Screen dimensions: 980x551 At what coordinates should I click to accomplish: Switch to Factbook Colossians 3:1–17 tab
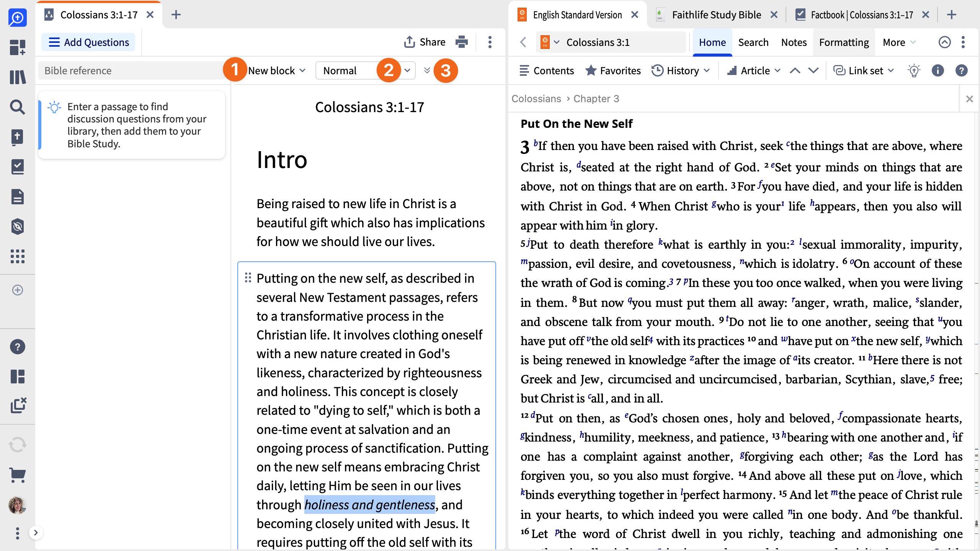(x=862, y=15)
